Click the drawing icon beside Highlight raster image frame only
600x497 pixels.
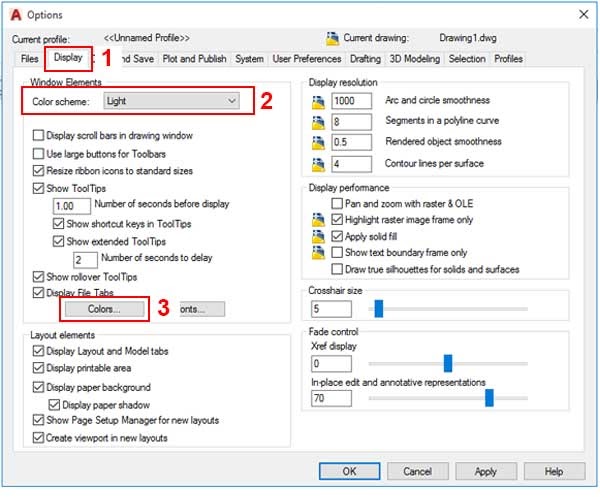click(318, 220)
